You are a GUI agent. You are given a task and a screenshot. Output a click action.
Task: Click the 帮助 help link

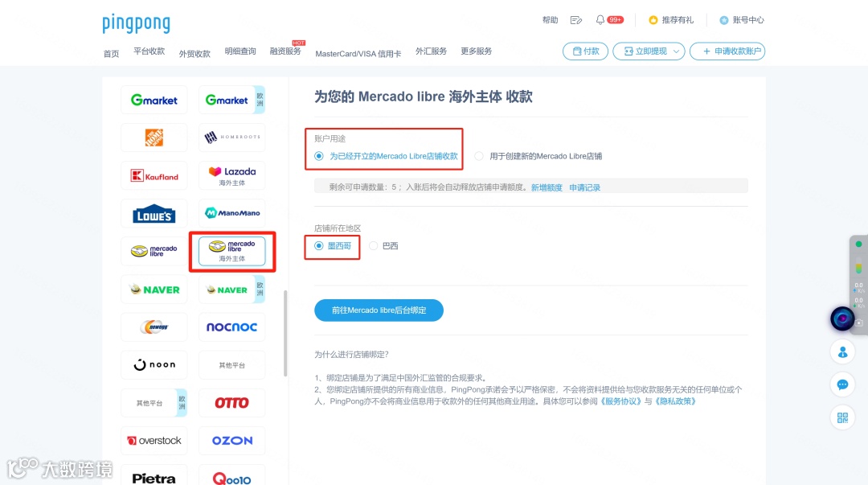pos(550,20)
